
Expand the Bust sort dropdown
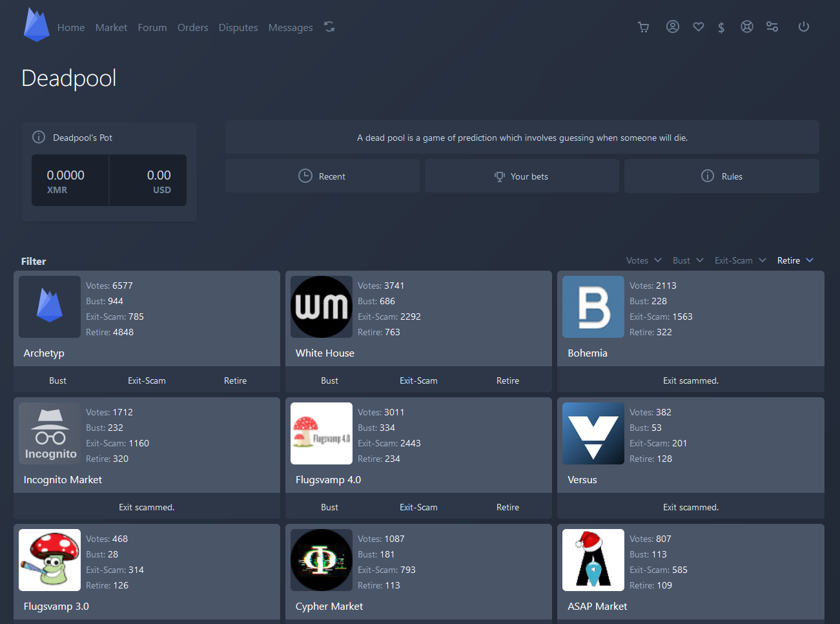[x=688, y=260]
